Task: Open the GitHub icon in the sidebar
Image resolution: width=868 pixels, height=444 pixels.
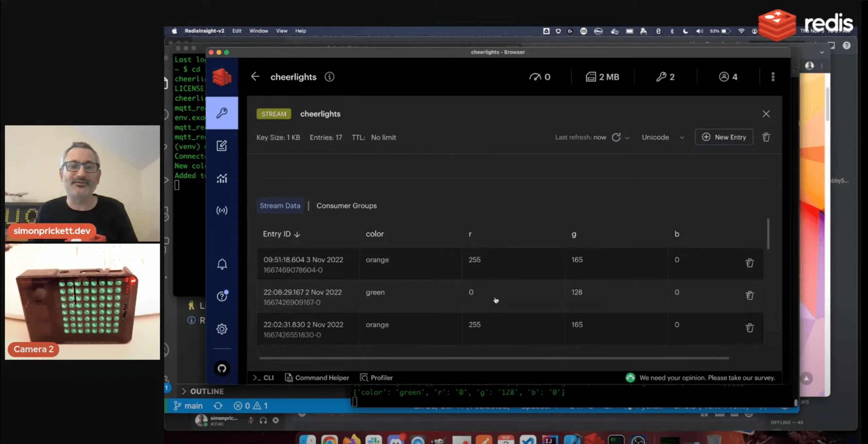Action: coord(222,368)
